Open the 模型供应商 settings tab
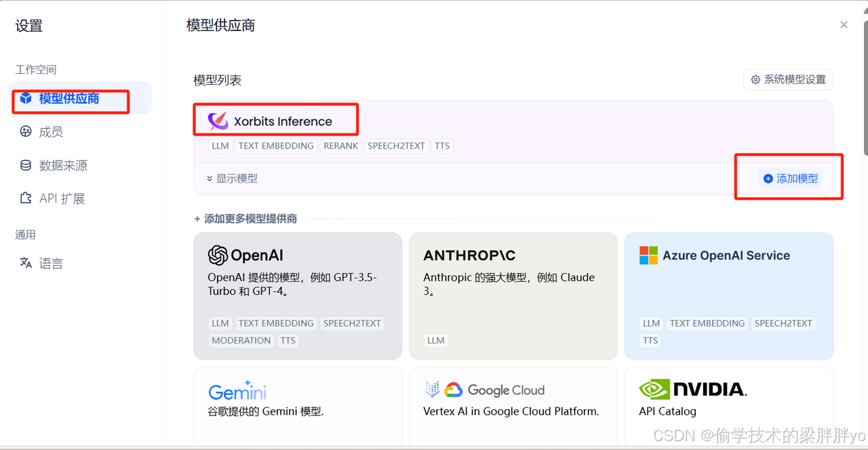The image size is (868, 450). pos(80,98)
